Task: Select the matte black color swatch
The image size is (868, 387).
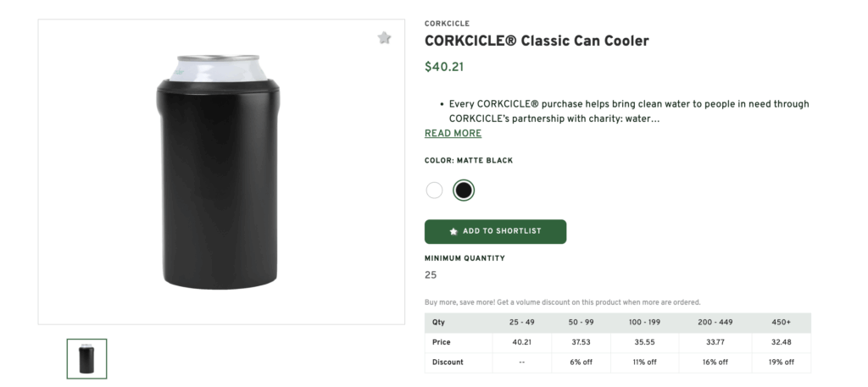Action: click(463, 191)
